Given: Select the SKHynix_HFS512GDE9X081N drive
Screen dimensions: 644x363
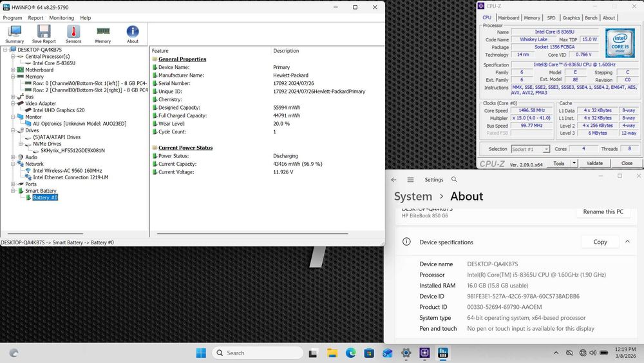Looking at the screenshot, I should click(x=72, y=150).
